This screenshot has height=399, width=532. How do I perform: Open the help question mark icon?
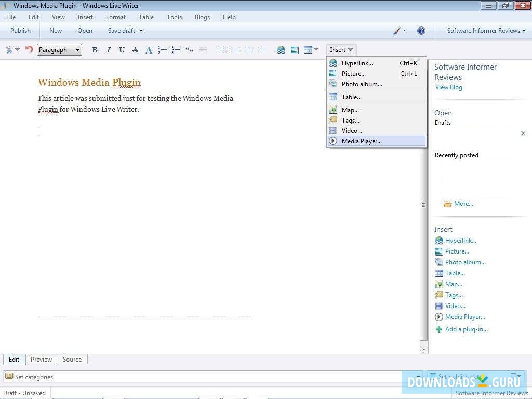[x=421, y=31]
